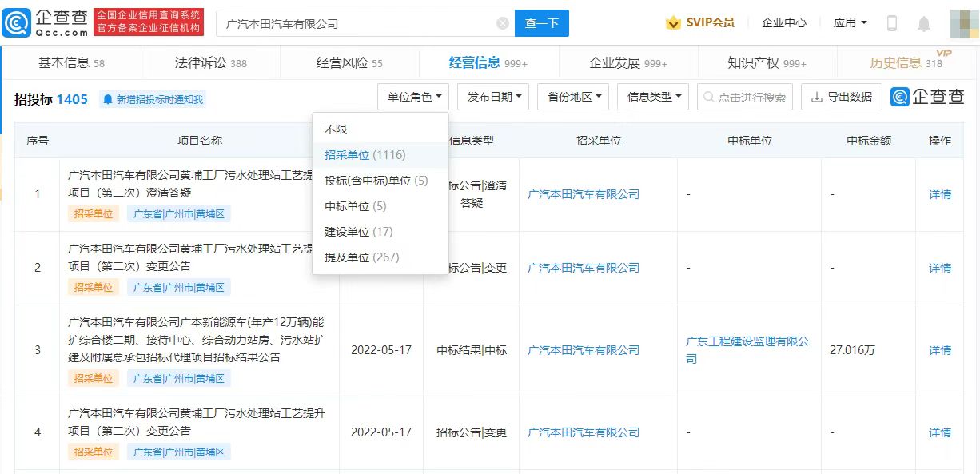Open 详情 for row 2

940,268
